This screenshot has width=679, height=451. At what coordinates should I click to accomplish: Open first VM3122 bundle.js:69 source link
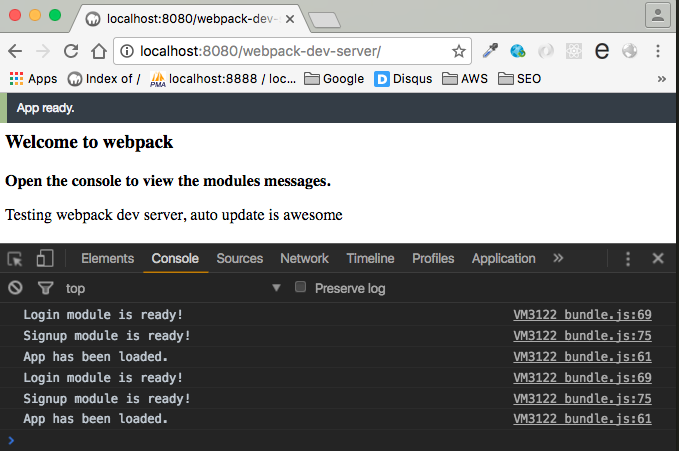click(x=582, y=315)
